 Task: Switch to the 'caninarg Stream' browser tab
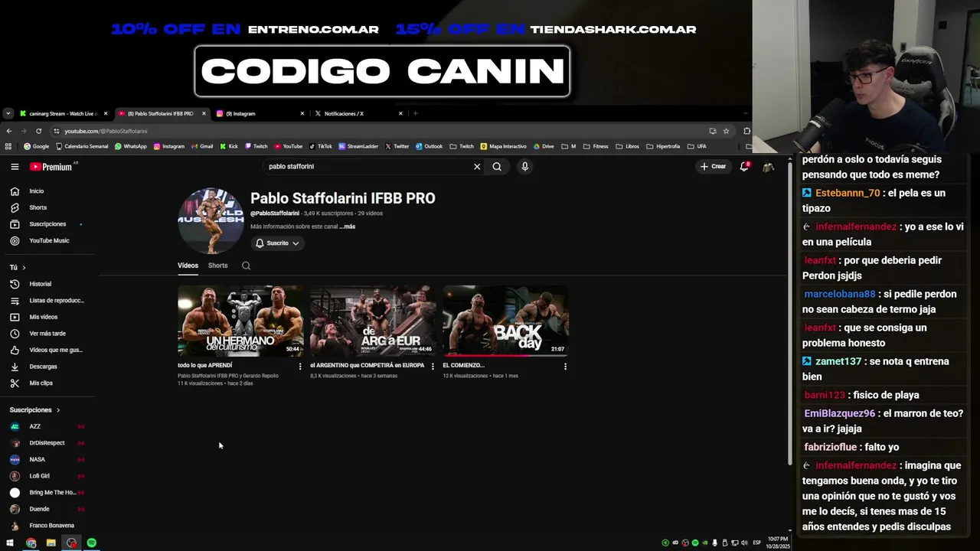pos(64,113)
